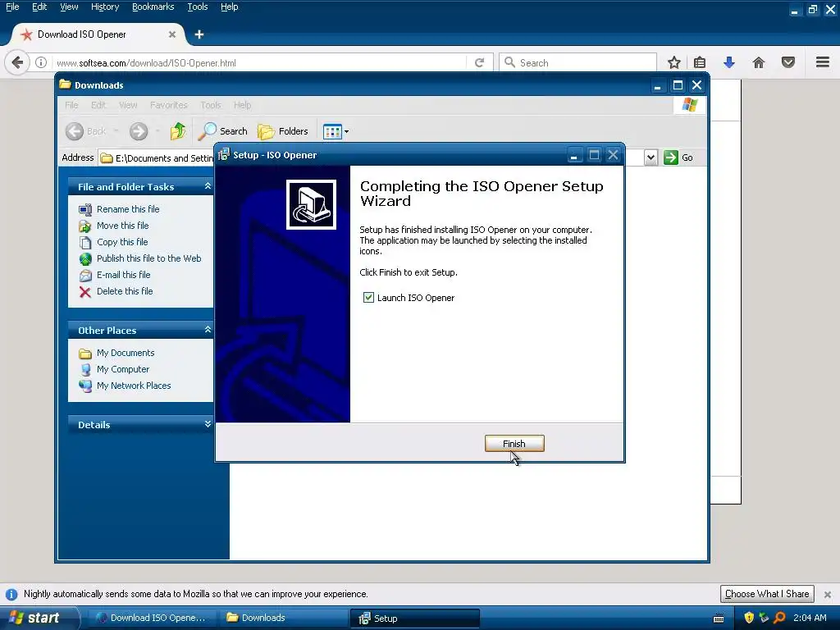Open Firefox Edit menu
The width and height of the screenshot is (840, 630).
(39, 7)
